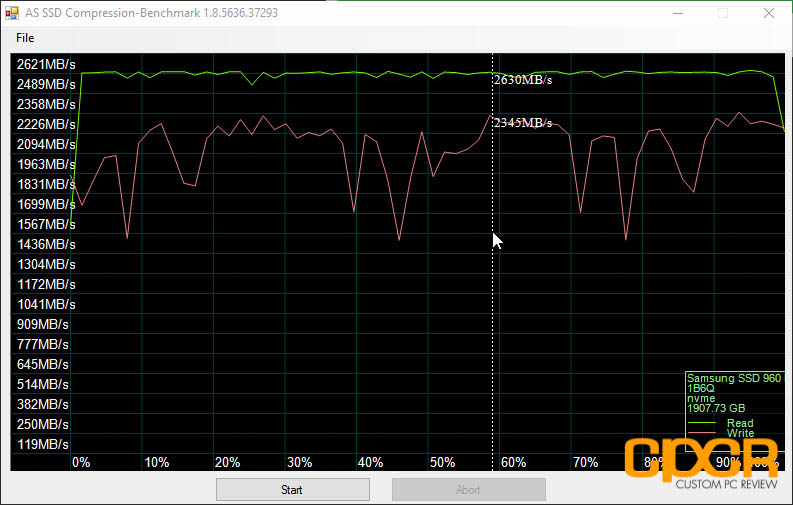Screen dimensions: 793x505
Task: Click the 1041MB/s axis label
Action: (46, 304)
